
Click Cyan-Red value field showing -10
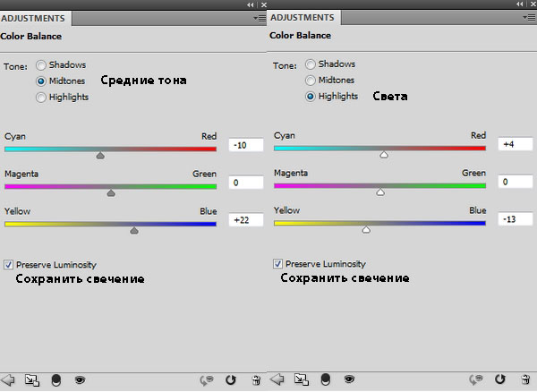tap(246, 145)
